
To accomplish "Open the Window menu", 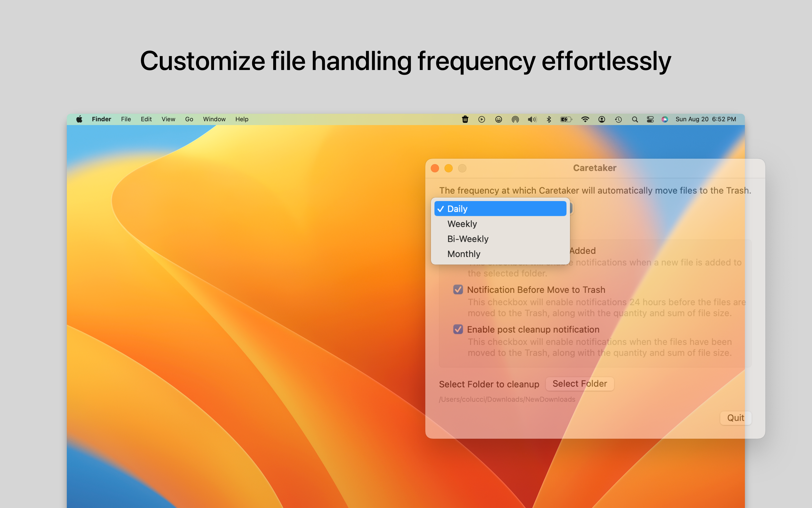I will point(214,119).
